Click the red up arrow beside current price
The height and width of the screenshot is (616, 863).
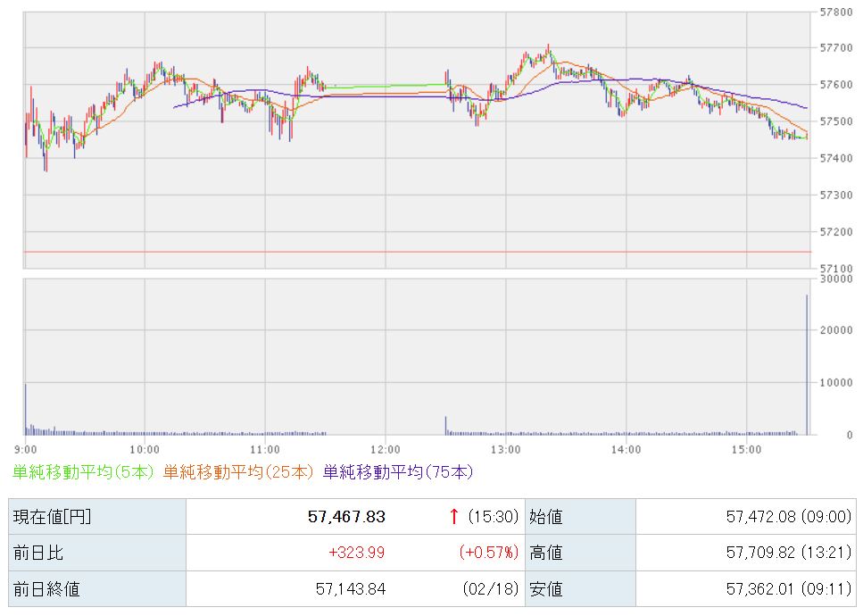pyautogui.click(x=454, y=516)
